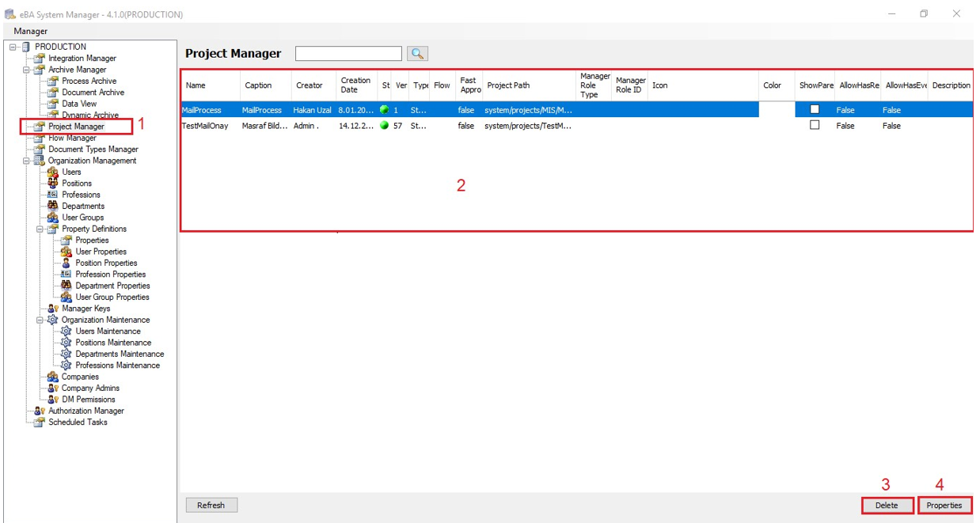Click the Data View icon
Viewport: 980px width, 523px height.
point(53,104)
